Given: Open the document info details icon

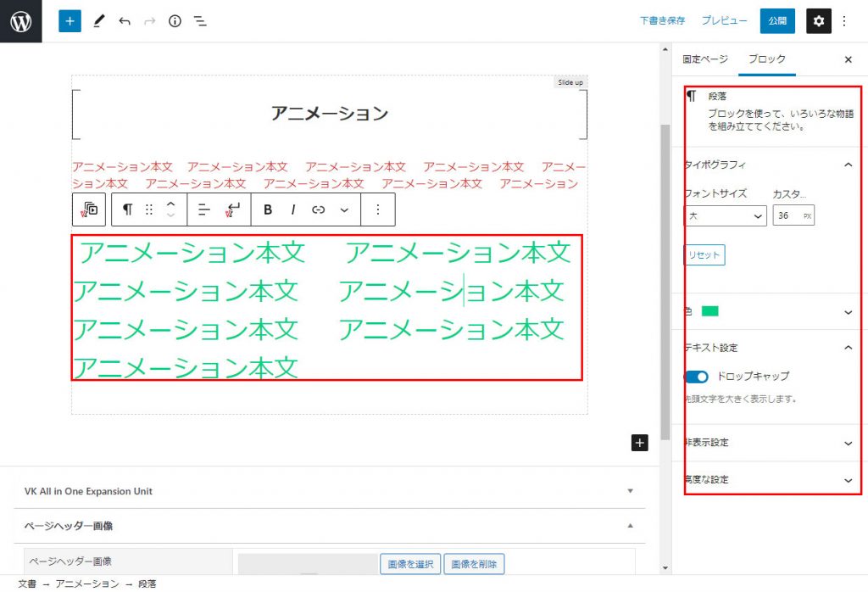Looking at the screenshot, I should (x=175, y=21).
